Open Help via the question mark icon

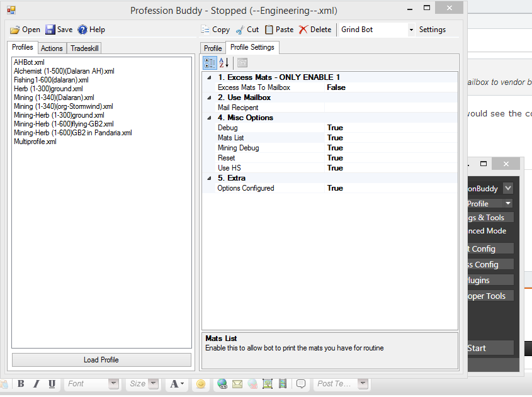82,30
